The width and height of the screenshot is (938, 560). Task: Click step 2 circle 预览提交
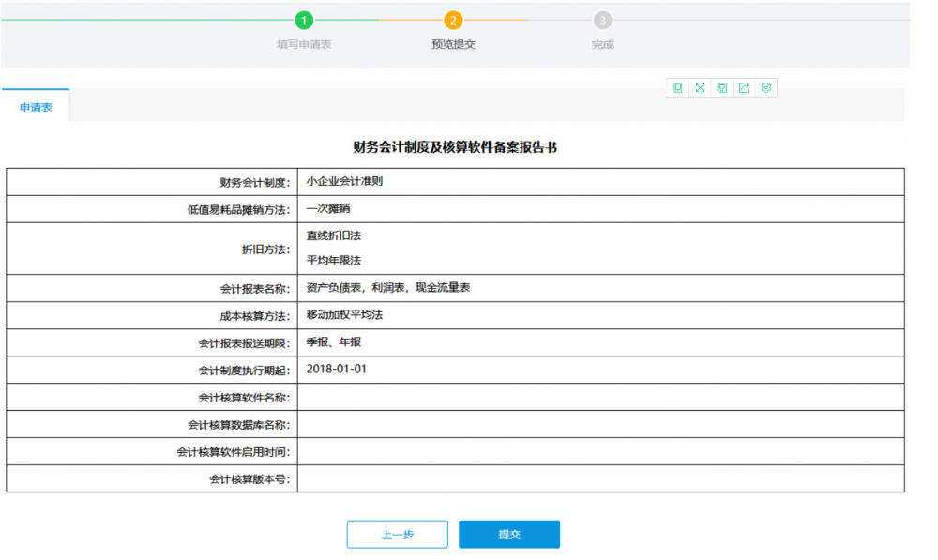tap(453, 20)
